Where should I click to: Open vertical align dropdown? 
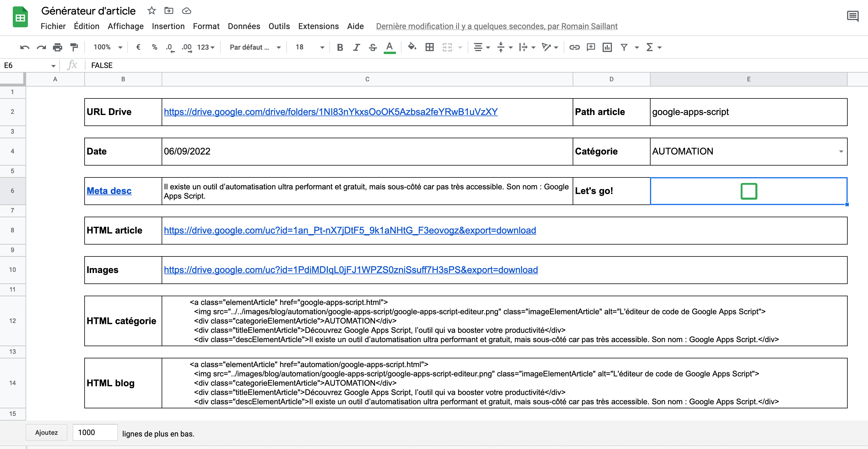click(x=504, y=47)
